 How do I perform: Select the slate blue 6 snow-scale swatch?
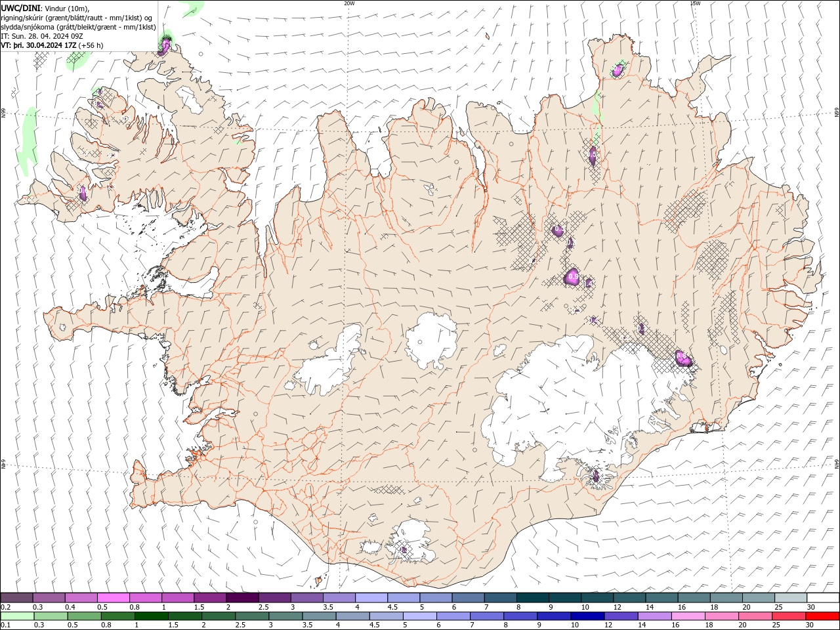(468, 597)
